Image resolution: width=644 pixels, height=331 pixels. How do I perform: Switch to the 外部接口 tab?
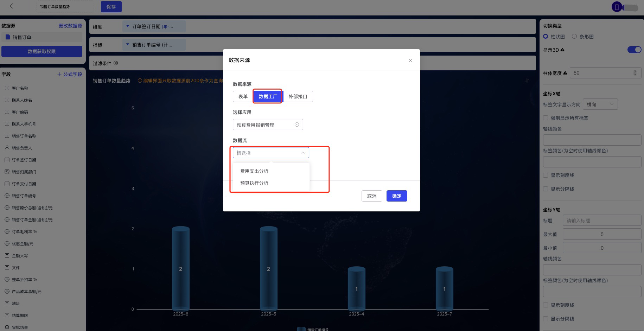[298, 96]
